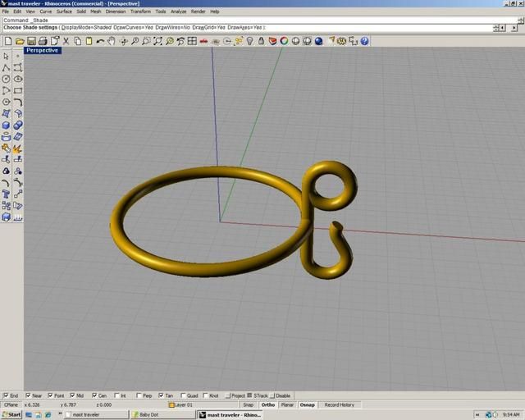Image resolution: width=525 pixels, height=420 pixels.
Task: Toggle the Planar button in status bar
Action: [x=287, y=405]
